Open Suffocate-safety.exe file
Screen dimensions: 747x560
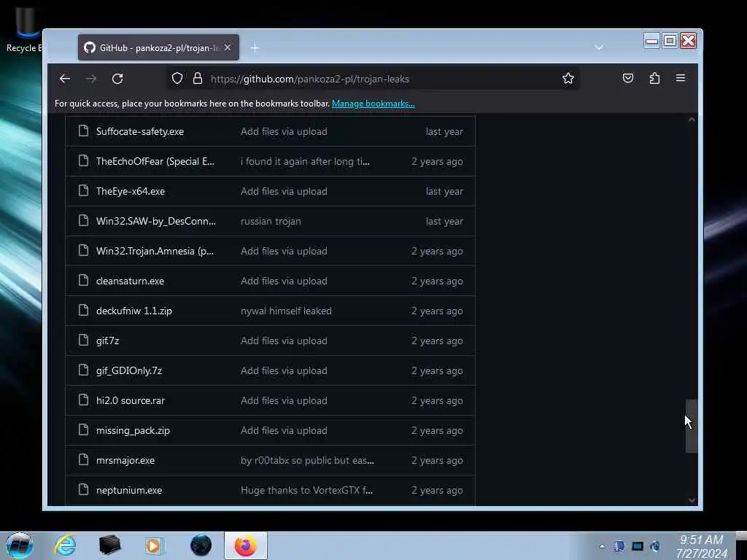pyautogui.click(x=140, y=131)
